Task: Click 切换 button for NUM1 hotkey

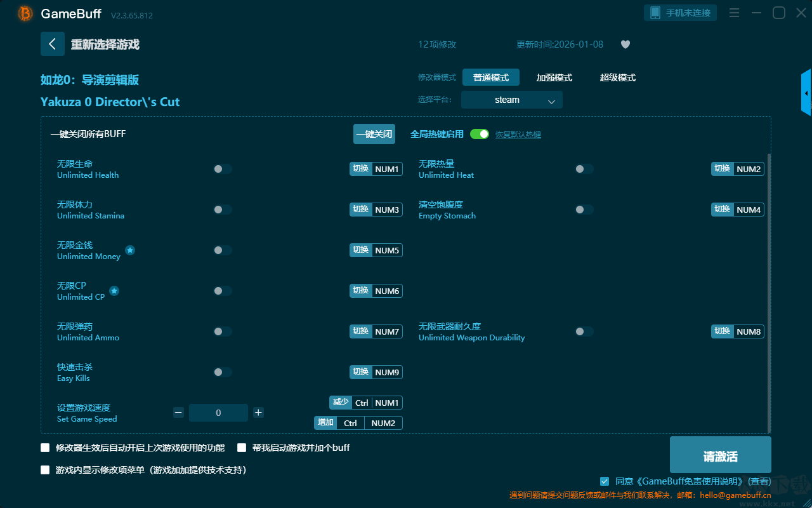Action: tap(361, 169)
